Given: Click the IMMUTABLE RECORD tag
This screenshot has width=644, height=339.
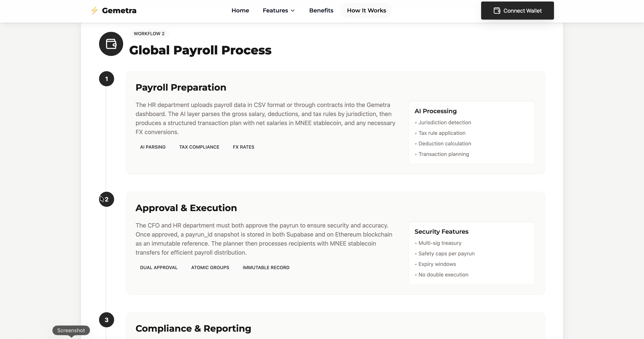Looking at the screenshot, I should pyautogui.click(x=266, y=267).
